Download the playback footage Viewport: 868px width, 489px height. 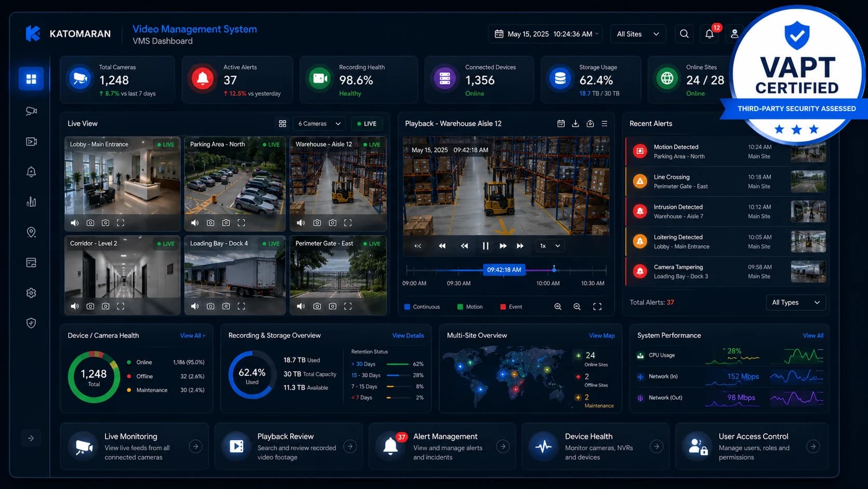[x=575, y=124]
